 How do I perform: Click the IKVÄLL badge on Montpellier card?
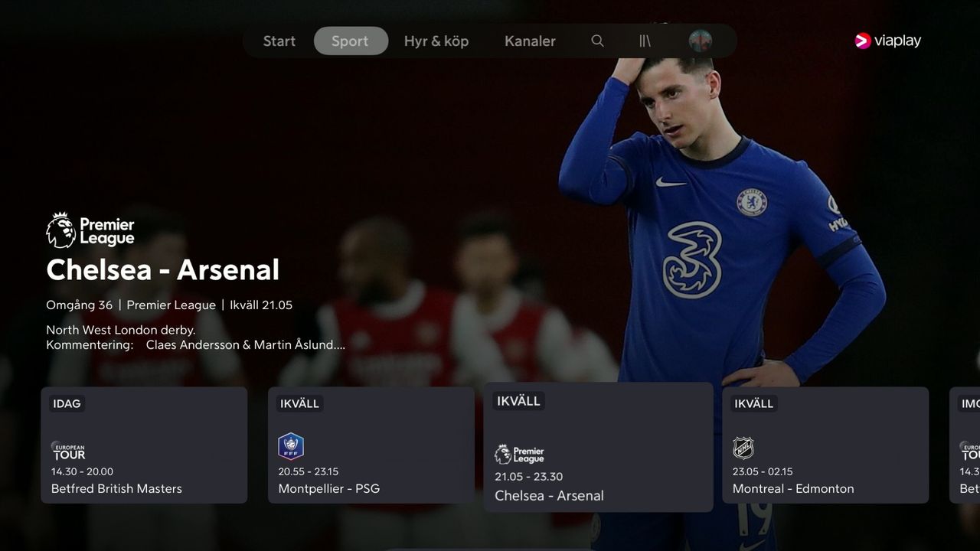[299, 403]
